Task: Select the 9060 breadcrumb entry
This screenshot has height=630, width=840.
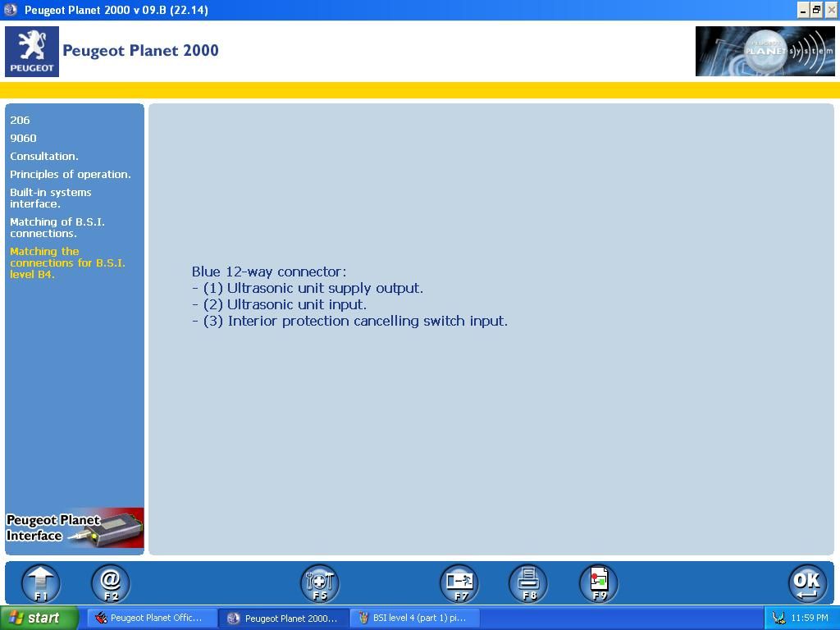Action: coord(23,138)
